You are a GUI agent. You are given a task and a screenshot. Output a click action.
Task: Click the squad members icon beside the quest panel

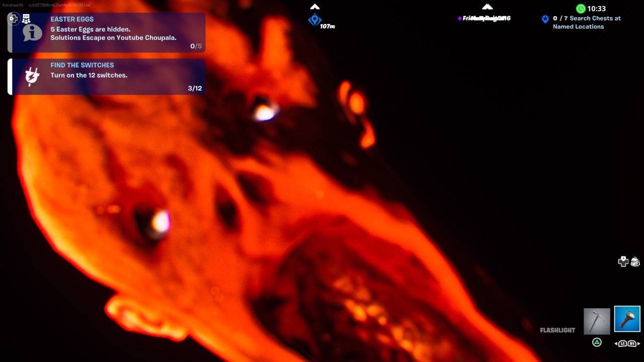[x=26, y=19]
